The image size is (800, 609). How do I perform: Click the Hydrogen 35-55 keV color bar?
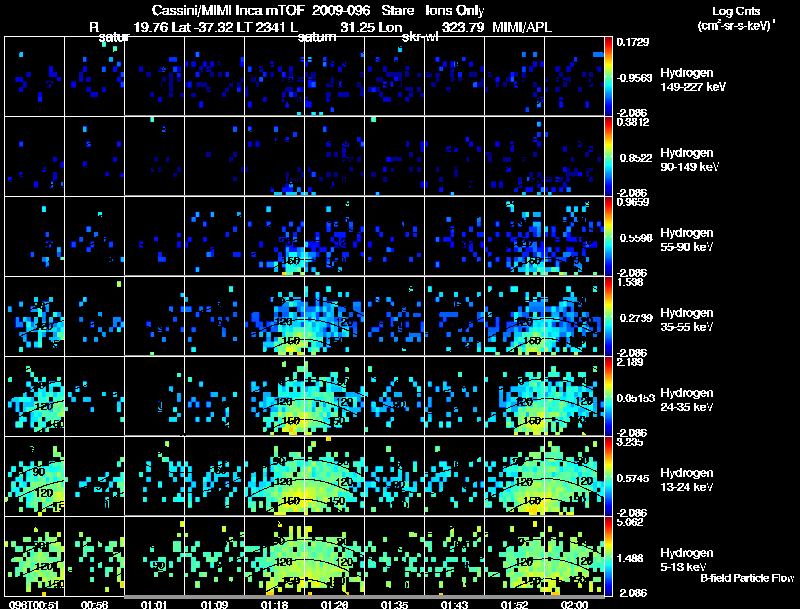point(608,317)
